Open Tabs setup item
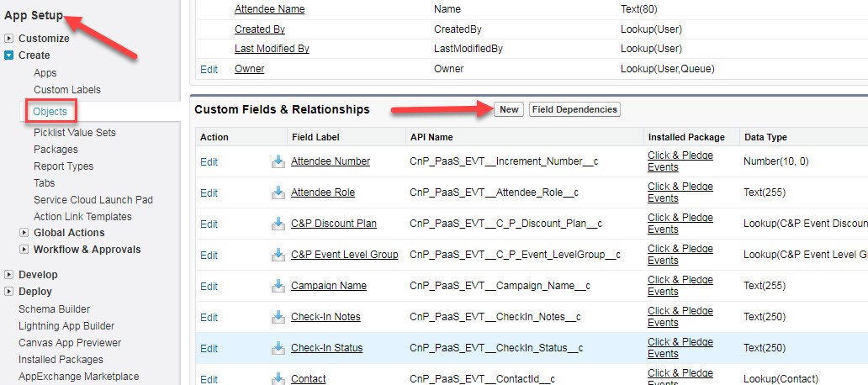Screen dimensions: 868x385 [45, 182]
